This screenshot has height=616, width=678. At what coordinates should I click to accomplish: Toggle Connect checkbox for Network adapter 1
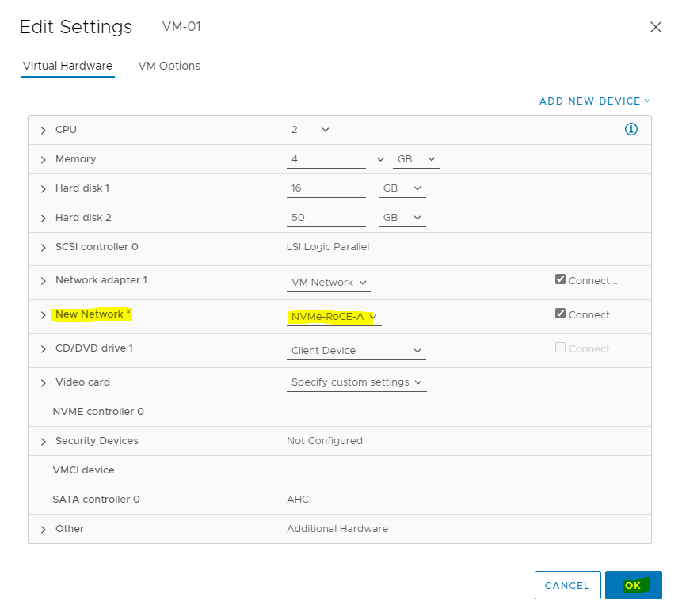tap(560, 279)
